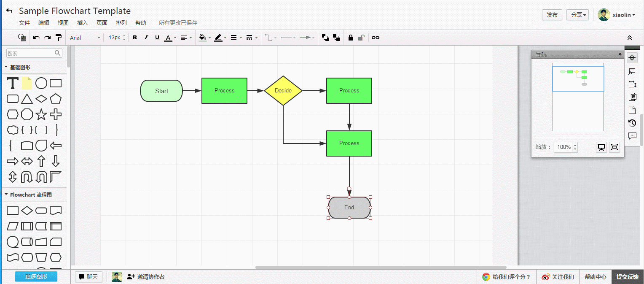Screen dimensions: 644x284
Task: Toggle underline text formatting
Action: pos(157,38)
